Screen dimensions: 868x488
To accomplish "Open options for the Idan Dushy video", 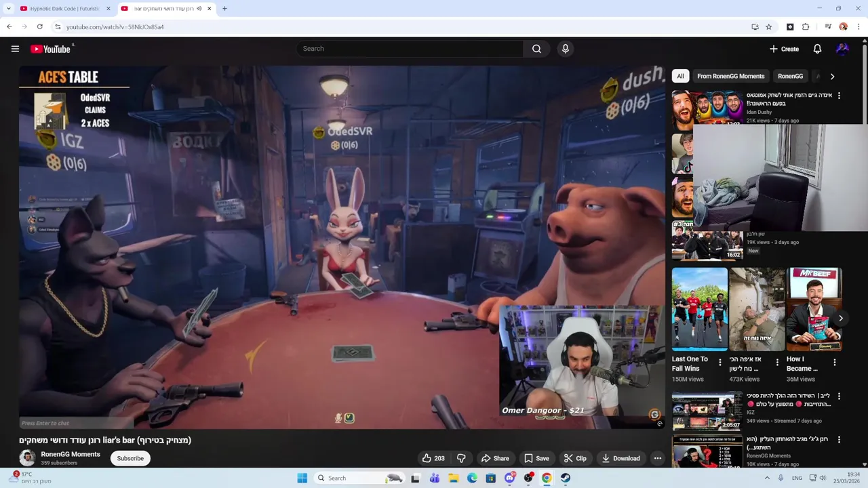I will point(839,96).
